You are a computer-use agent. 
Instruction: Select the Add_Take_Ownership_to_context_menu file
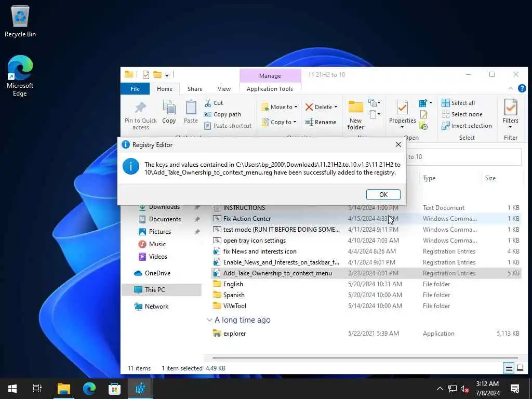click(366, 273)
